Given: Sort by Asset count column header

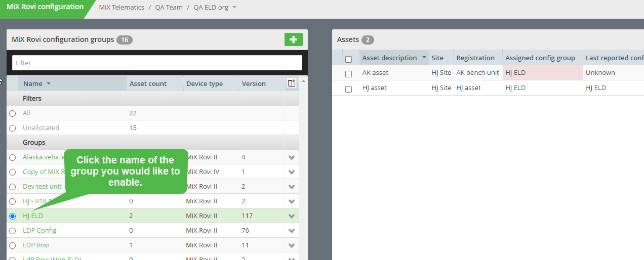Looking at the screenshot, I should pyautogui.click(x=148, y=83).
